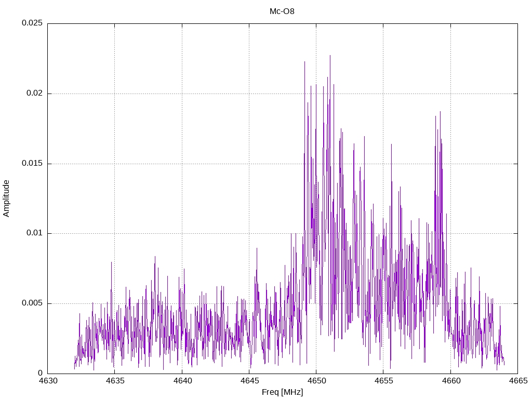532x399 pixels.
Task: Click the isolated peak tip near 4635 MHz
Action: pos(111,262)
